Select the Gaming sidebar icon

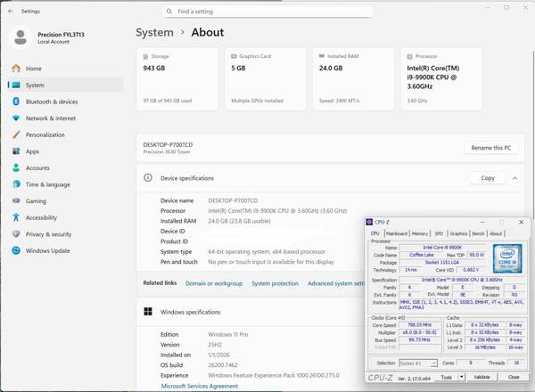[16, 200]
